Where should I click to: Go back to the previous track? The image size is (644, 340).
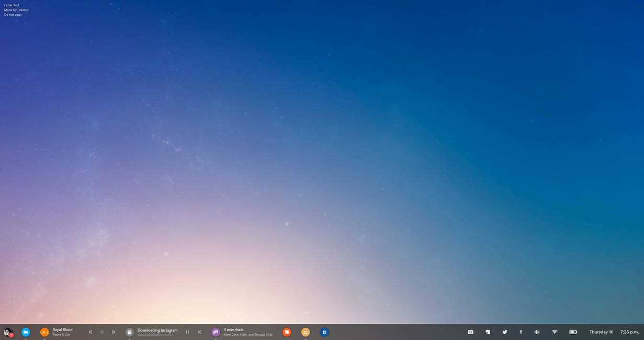click(x=90, y=332)
